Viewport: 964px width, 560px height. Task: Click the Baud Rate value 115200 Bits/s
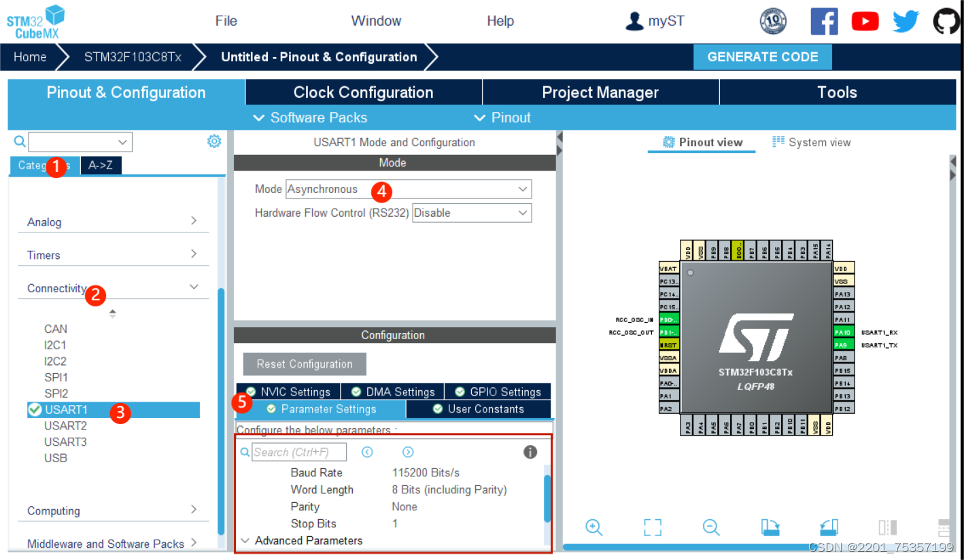426,473
